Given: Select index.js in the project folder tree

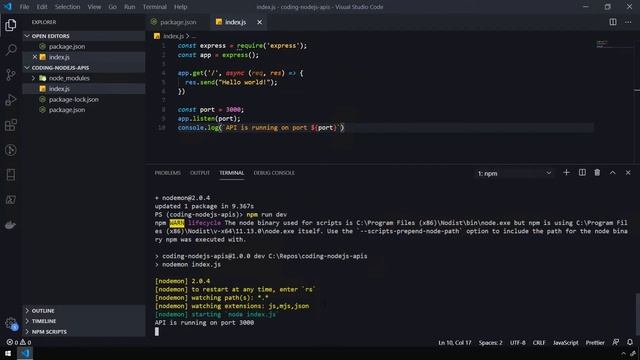Looking at the screenshot, I should tap(84, 89).
